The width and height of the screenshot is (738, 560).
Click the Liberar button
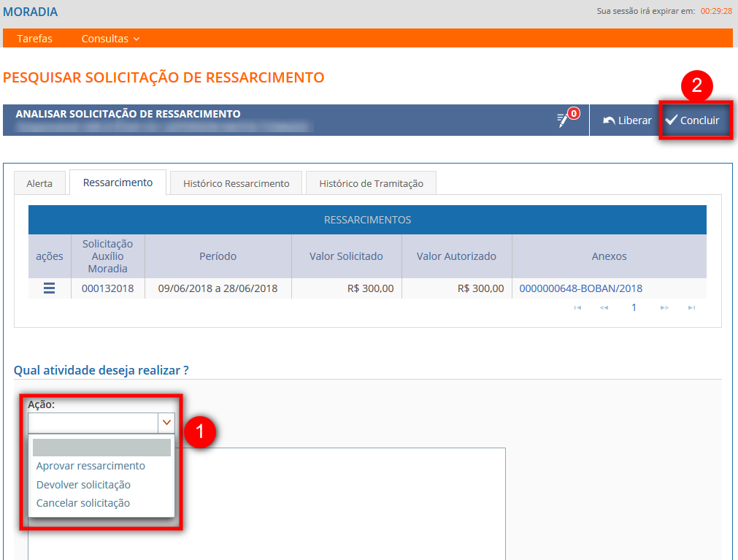coord(627,120)
